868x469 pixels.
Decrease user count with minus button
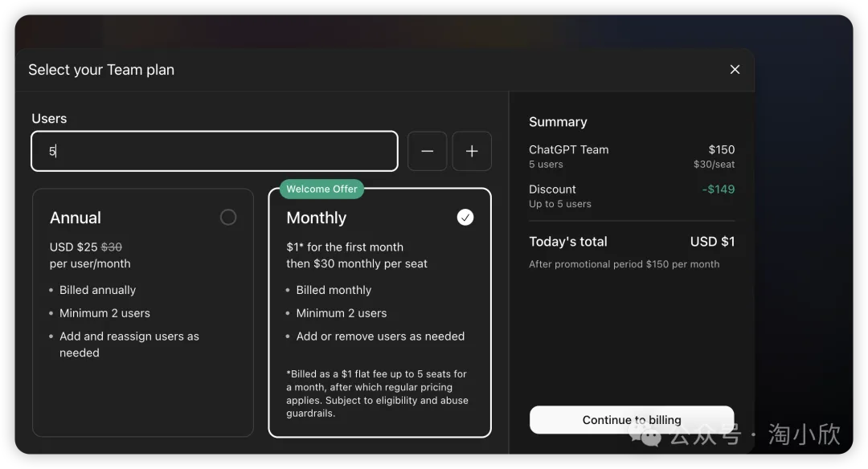pyautogui.click(x=427, y=151)
